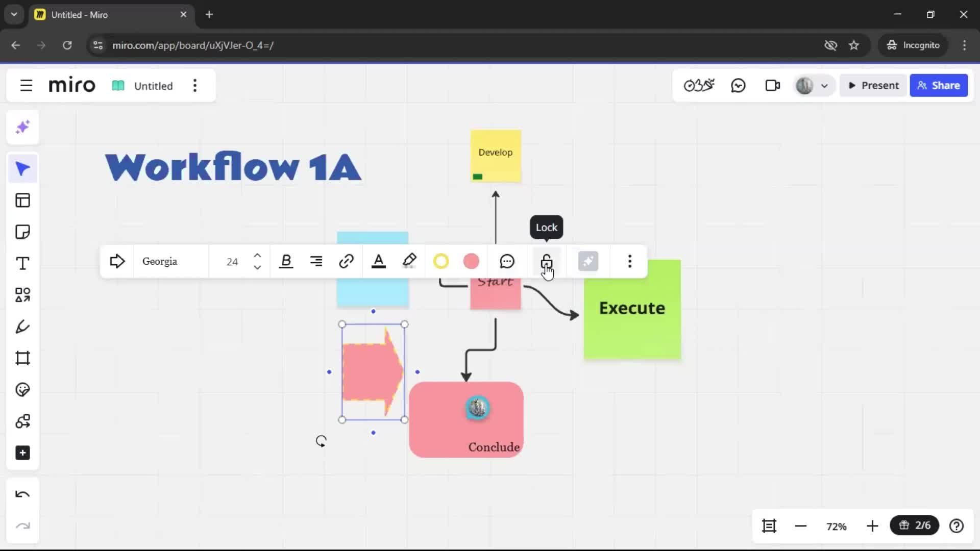
Task: Open Miro AI sparkle tool in sidebar
Action: (22, 127)
